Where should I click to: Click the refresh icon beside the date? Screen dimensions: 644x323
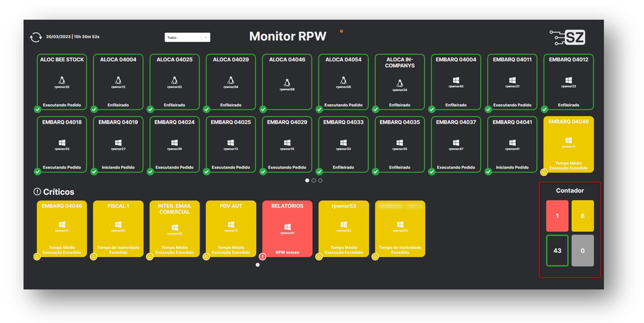[36, 37]
